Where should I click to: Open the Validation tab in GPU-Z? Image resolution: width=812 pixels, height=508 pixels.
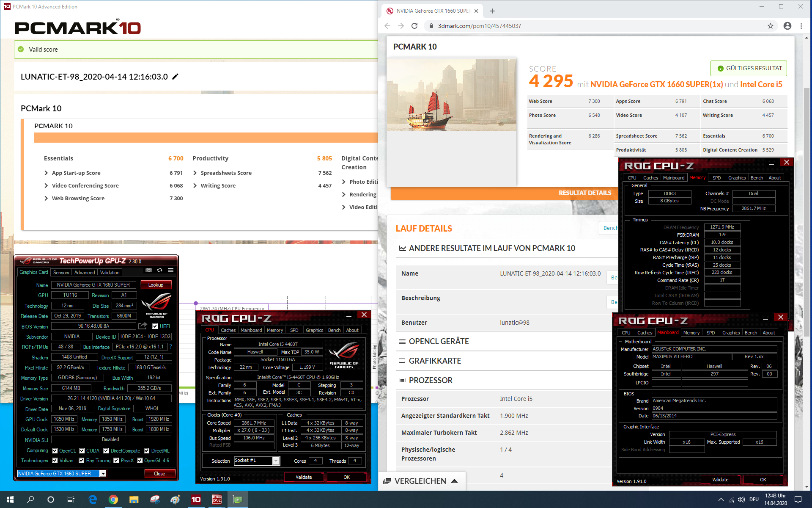pos(110,273)
